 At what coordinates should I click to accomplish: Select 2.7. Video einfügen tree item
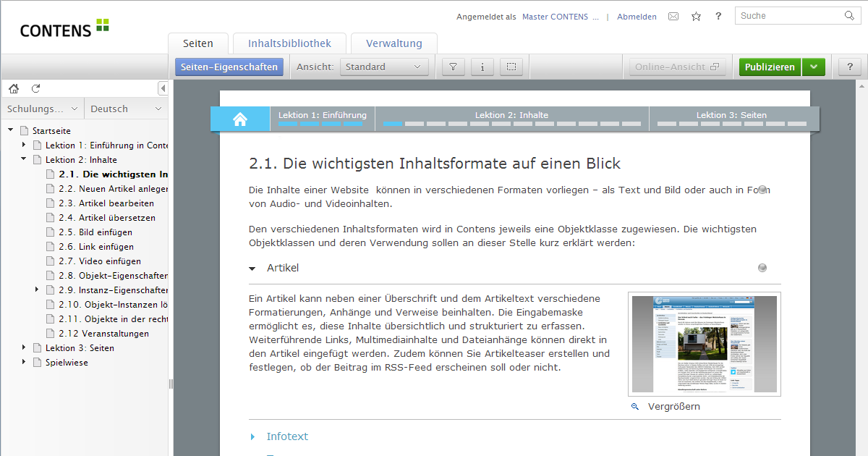tap(100, 261)
